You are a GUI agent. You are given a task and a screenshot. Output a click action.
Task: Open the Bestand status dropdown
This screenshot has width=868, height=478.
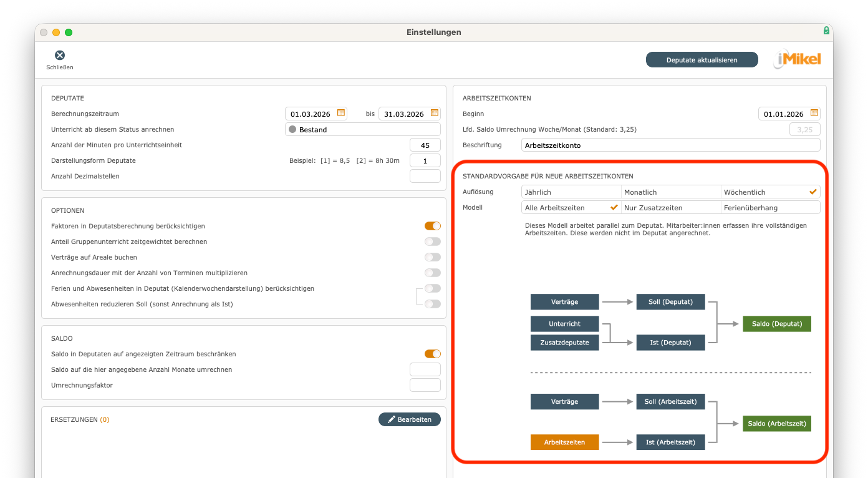pos(362,129)
